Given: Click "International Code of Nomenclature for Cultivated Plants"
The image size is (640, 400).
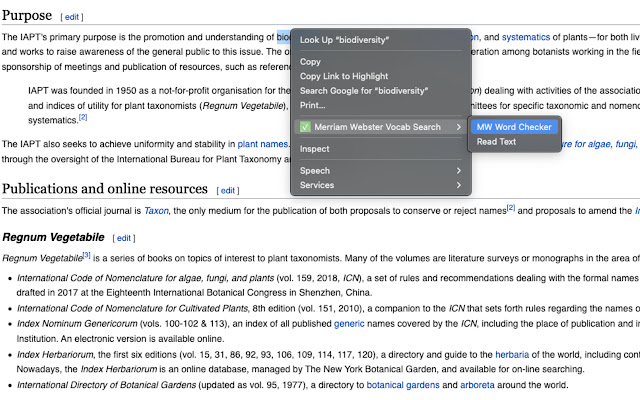Looking at the screenshot, I should tap(132, 309).
